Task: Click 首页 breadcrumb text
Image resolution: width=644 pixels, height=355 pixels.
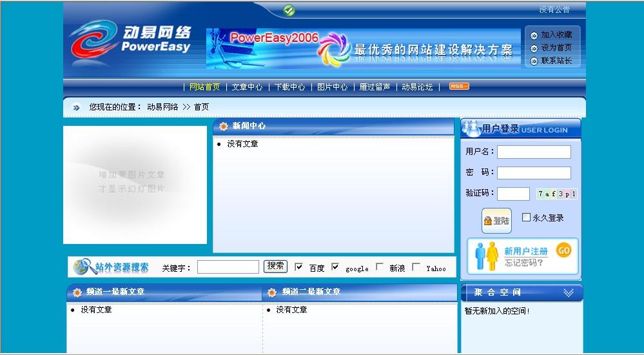Action: 201,107
